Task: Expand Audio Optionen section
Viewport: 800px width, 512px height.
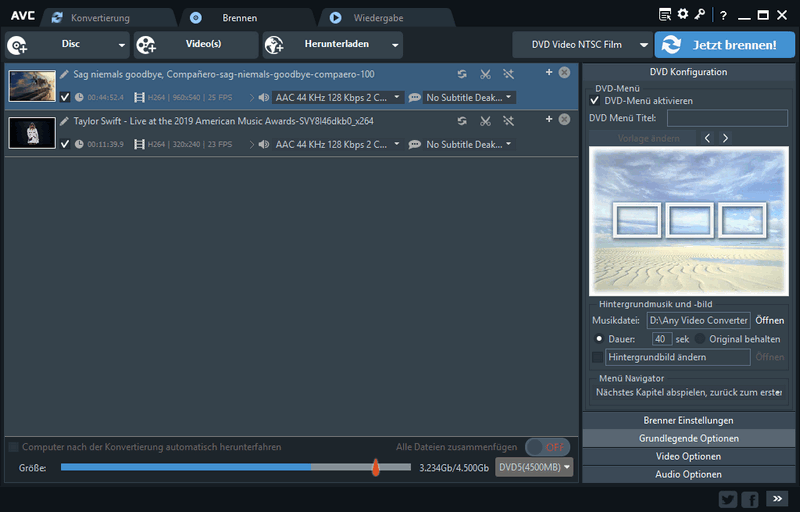Action: [x=688, y=474]
